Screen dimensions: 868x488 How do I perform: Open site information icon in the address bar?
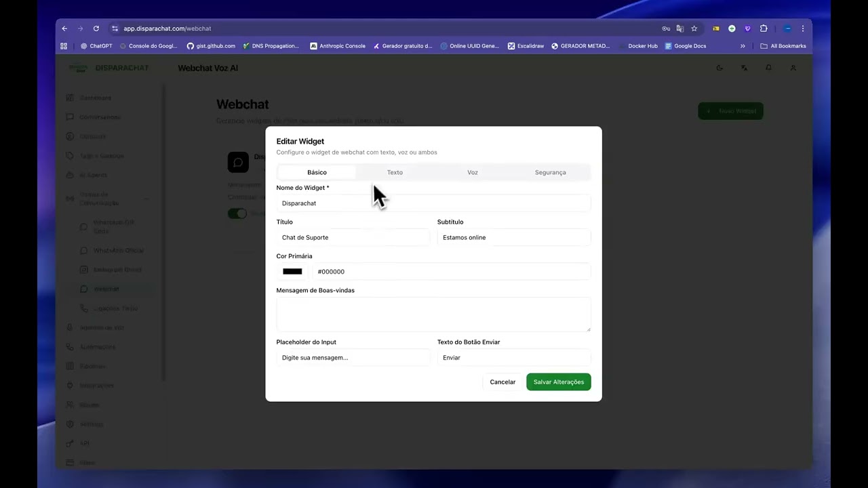coord(115,28)
